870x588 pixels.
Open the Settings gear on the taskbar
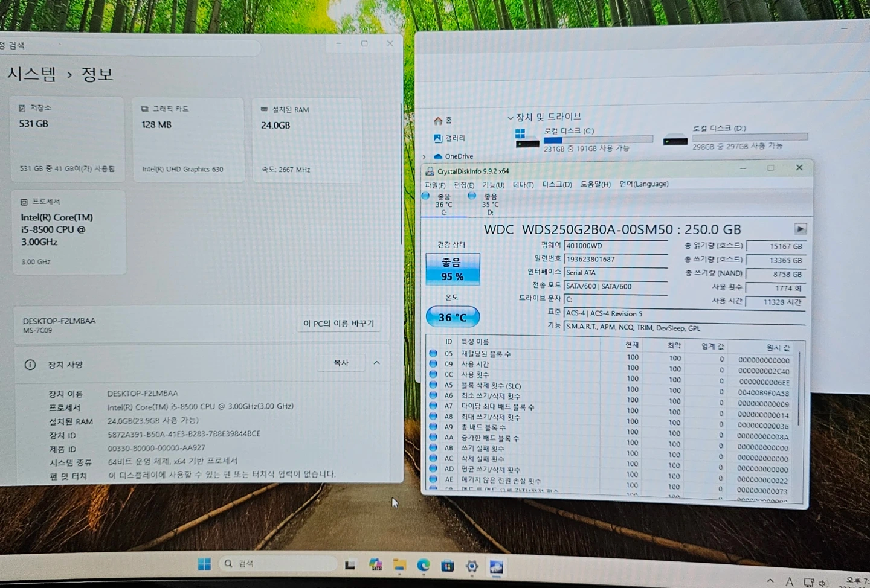point(472,566)
